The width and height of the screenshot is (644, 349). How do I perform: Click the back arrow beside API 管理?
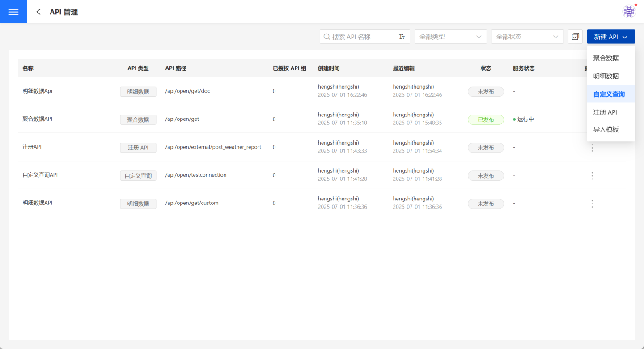(38, 12)
